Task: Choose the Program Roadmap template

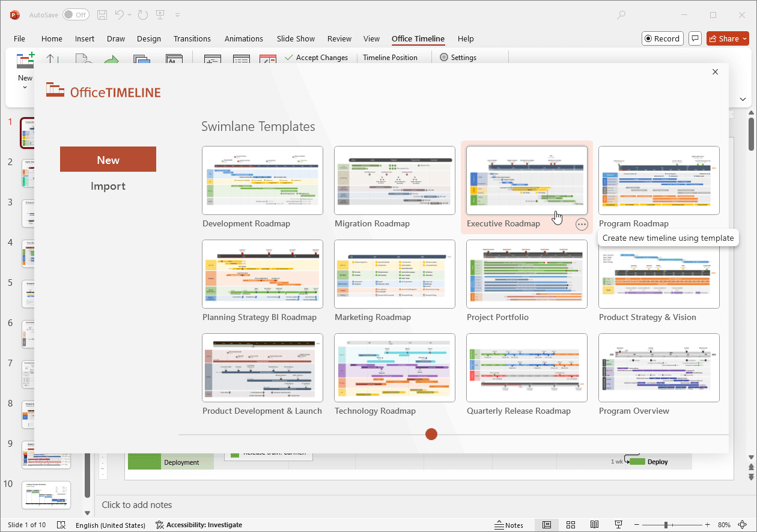Action: click(x=659, y=181)
